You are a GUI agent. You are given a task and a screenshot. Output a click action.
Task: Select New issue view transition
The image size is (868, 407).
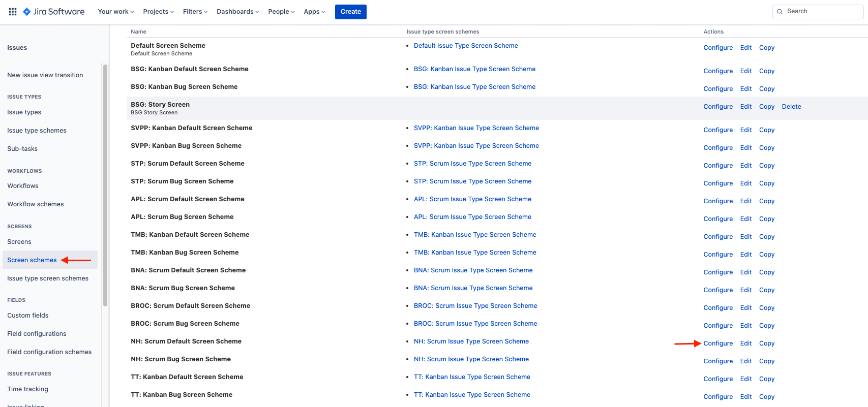click(45, 75)
